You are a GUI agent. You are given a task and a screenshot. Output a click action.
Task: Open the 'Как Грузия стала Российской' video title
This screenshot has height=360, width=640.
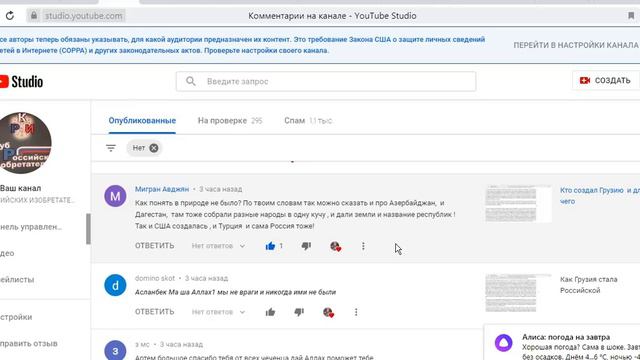[x=589, y=285]
